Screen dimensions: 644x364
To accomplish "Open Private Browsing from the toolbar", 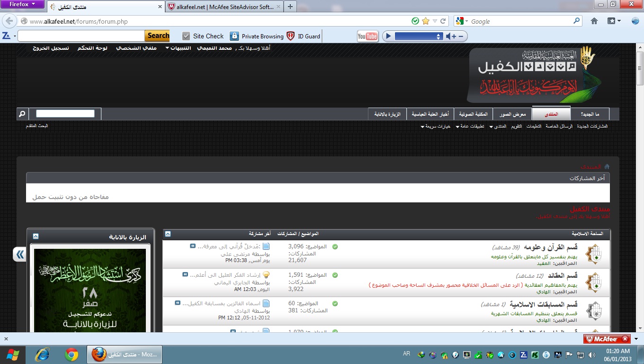I will [257, 36].
